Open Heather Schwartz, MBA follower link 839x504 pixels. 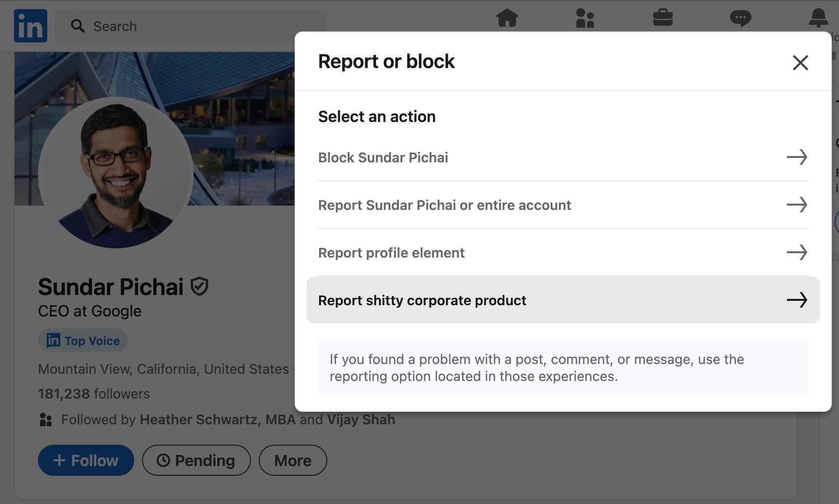pyautogui.click(x=217, y=419)
